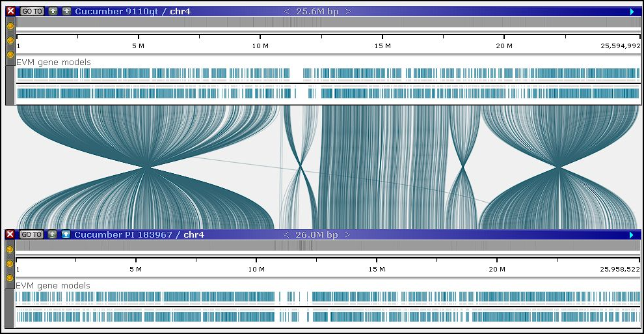Click first gray up-arrow icon in 9110gt header
The width and height of the screenshot is (644, 334).
point(53,11)
